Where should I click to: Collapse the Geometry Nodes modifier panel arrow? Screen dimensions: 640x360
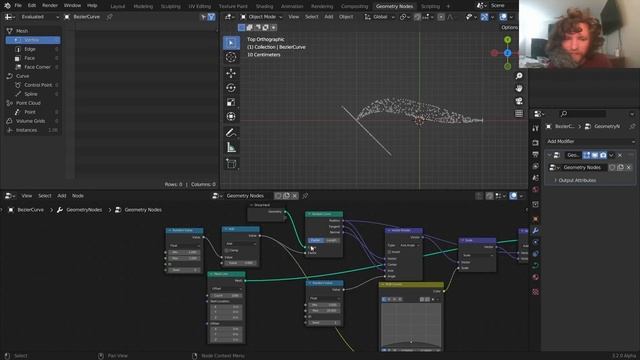coord(549,155)
